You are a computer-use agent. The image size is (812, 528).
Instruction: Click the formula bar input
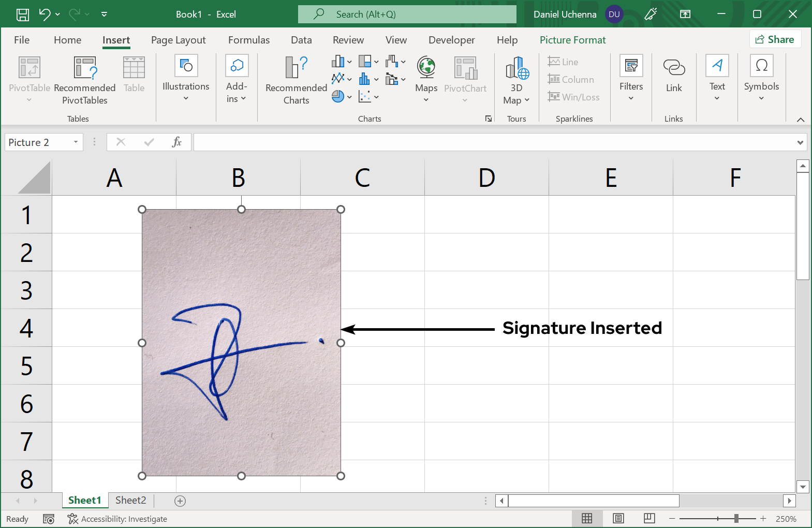[x=494, y=142]
